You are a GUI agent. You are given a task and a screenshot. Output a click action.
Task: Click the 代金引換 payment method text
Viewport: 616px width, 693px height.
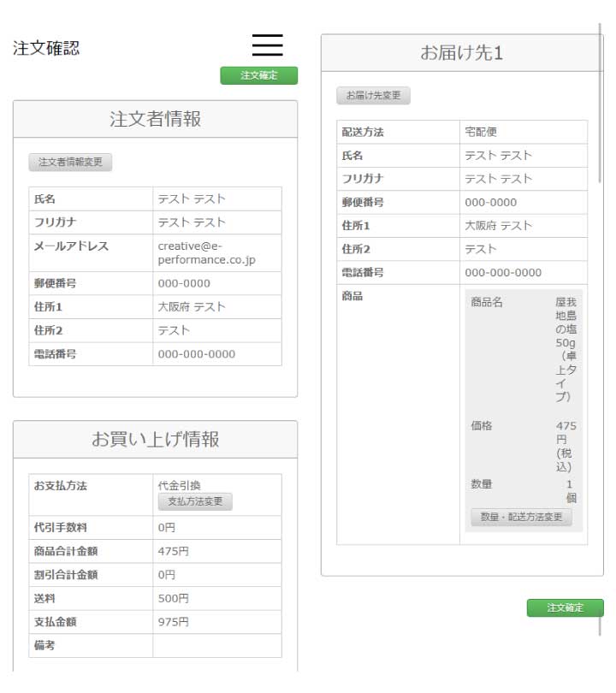pos(179,485)
